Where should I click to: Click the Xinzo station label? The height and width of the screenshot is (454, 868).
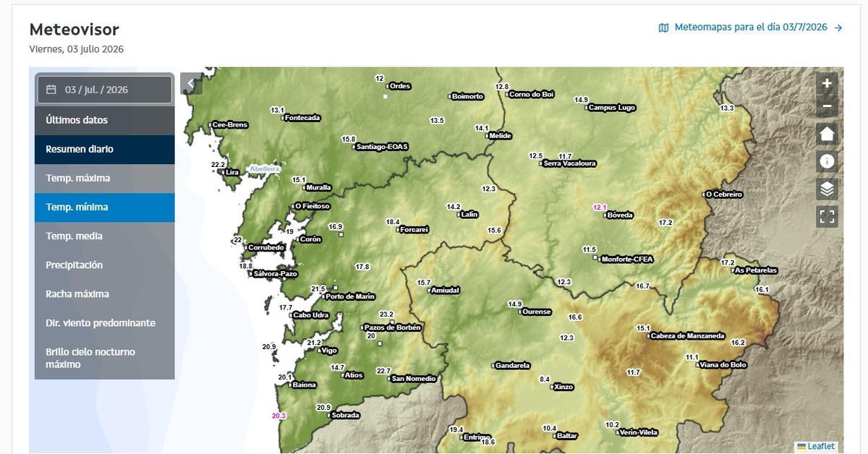tap(563, 387)
